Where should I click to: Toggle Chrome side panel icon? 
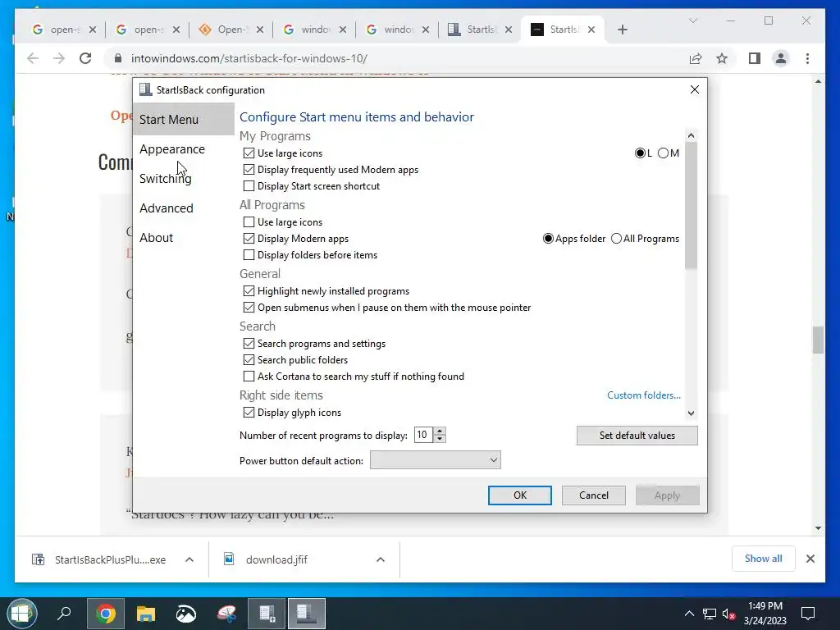pos(755,58)
